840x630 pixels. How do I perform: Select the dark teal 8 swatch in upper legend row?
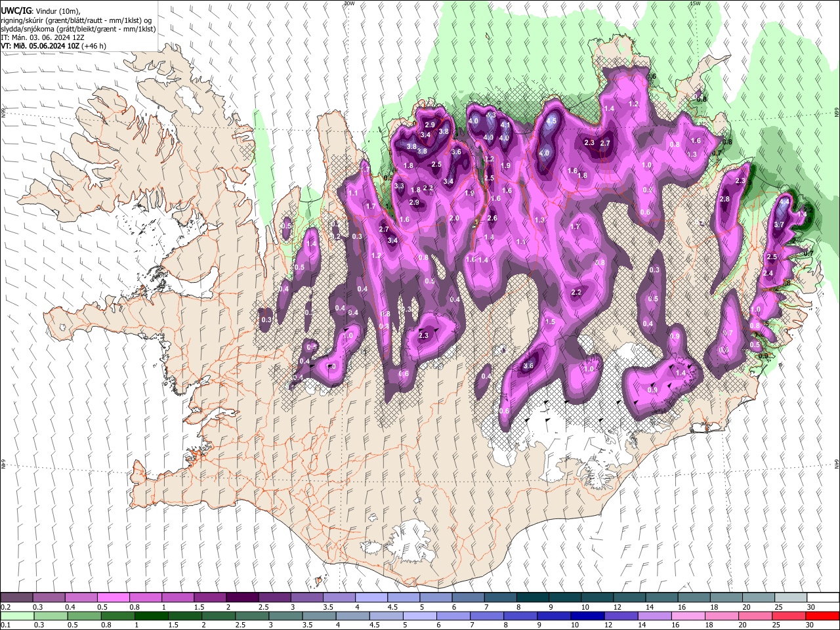[532, 598]
